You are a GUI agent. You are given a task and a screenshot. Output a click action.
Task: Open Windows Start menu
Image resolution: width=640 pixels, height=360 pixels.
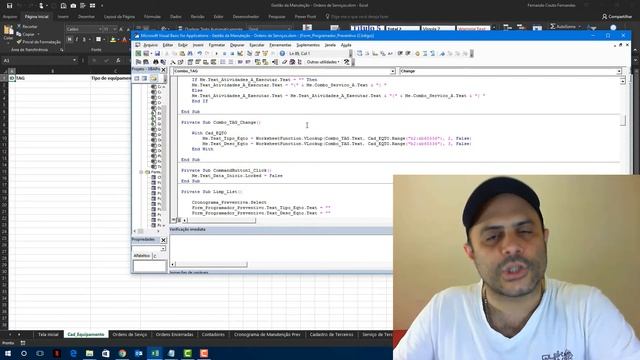click(x=8, y=353)
